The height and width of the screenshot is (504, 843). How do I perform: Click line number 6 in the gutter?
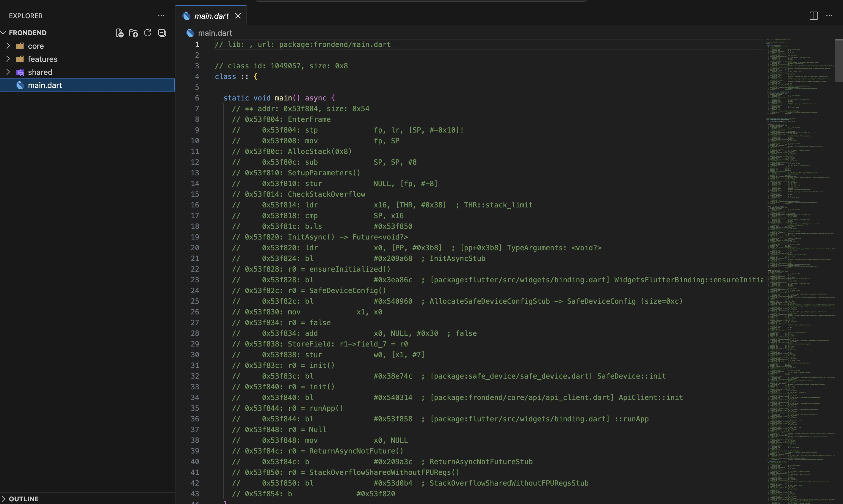coord(197,98)
